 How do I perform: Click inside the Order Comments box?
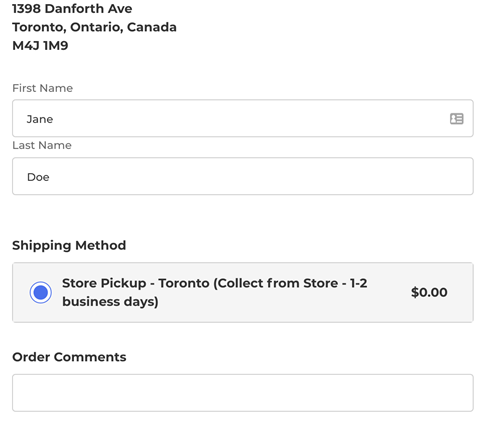click(x=243, y=393)
